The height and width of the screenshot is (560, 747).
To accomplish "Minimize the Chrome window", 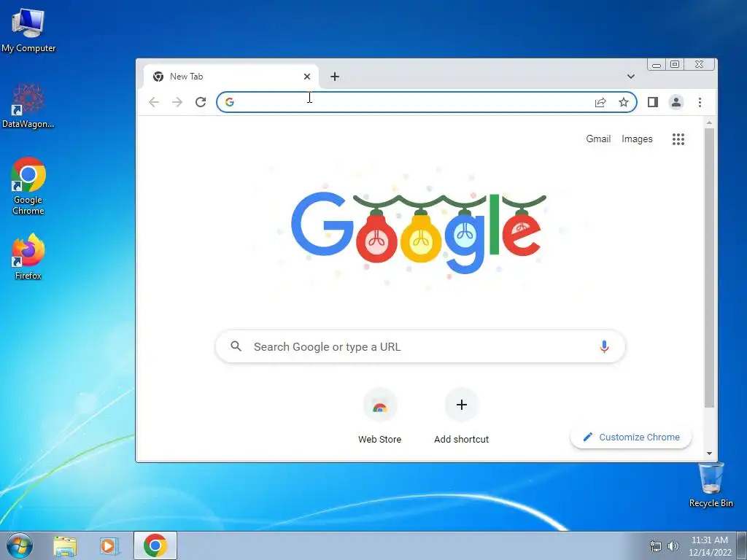I will pyautogui.click(x=657, y=64).
